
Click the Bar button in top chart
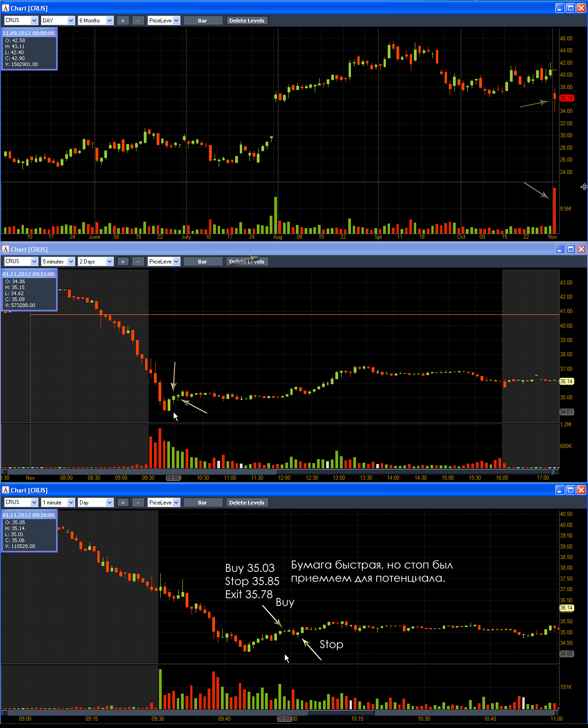(x=203, y=21)
